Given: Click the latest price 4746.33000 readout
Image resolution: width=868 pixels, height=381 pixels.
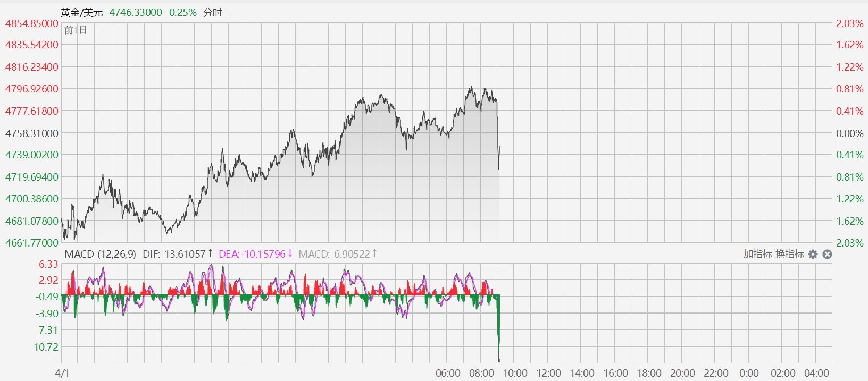Looking at the screenshot, I should (x=136, y=12).
